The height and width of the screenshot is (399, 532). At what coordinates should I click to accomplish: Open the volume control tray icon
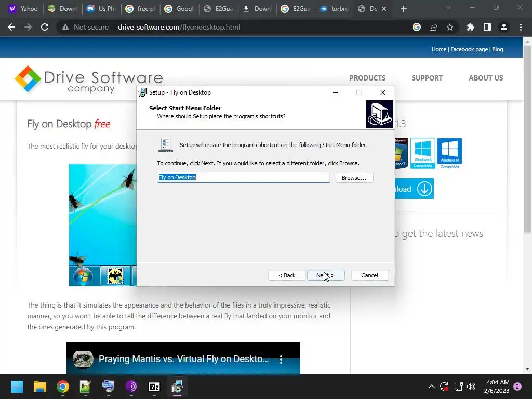tap(471, 387)
